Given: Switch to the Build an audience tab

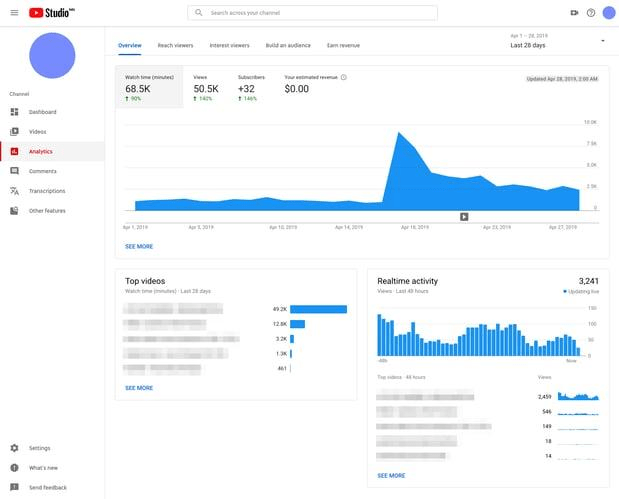Looking at the screenshot, I should click(287, 45).
